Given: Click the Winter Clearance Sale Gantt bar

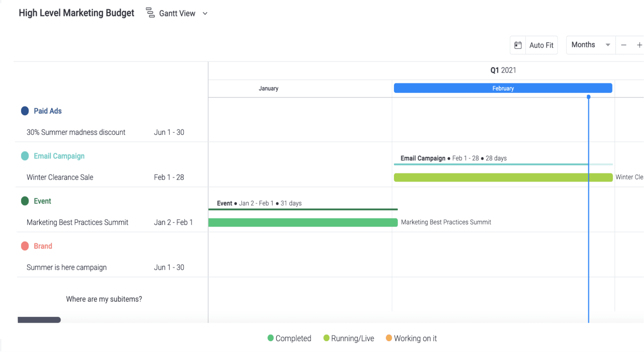Looking at the screenshot, I should click(503, 177).
